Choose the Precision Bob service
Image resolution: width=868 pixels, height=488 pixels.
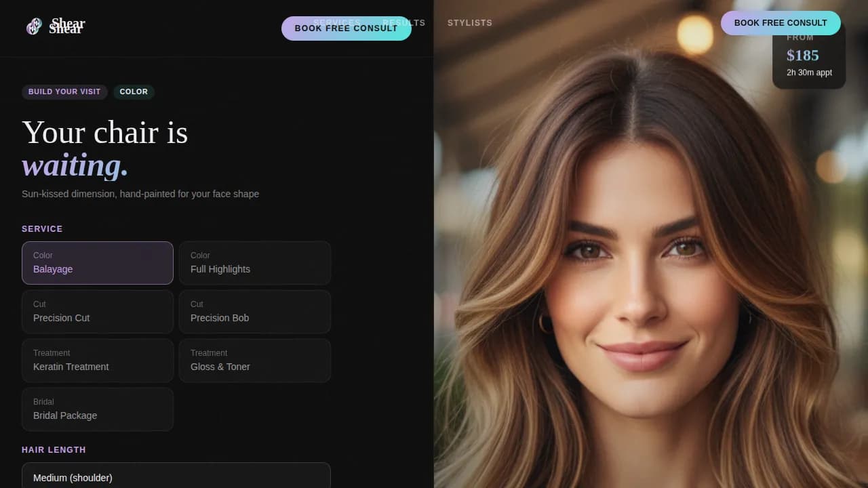[x=255, y=312]
